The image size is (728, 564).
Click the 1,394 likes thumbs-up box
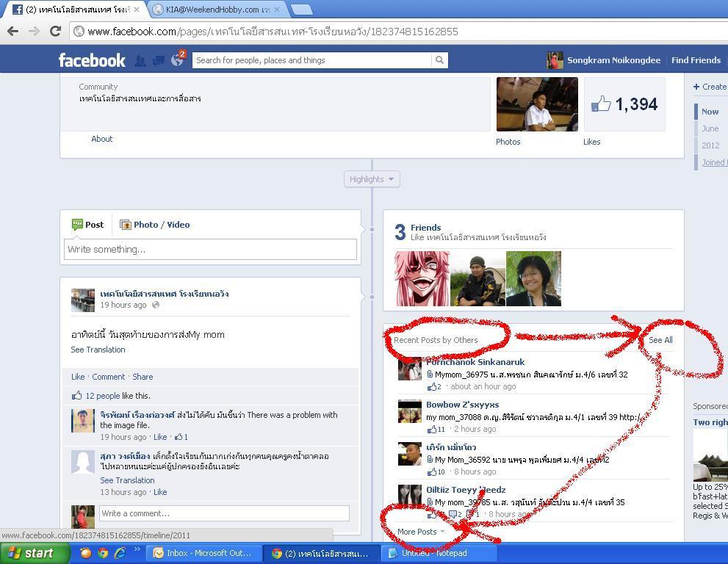[624, 104]
